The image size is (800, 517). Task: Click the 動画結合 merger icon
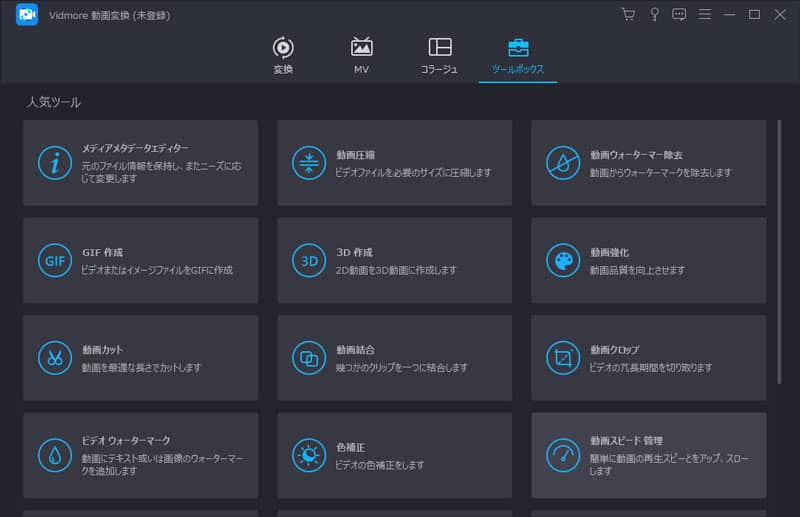pos(309,358)
